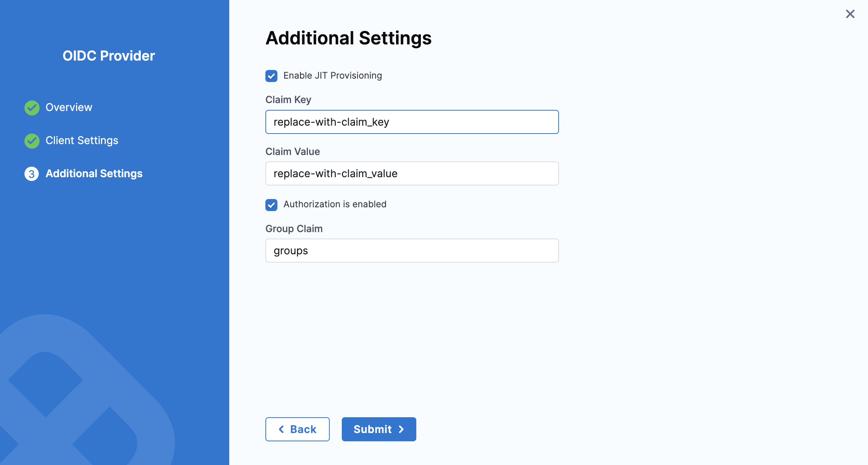Click the X to close the dialog

[850, 14]
